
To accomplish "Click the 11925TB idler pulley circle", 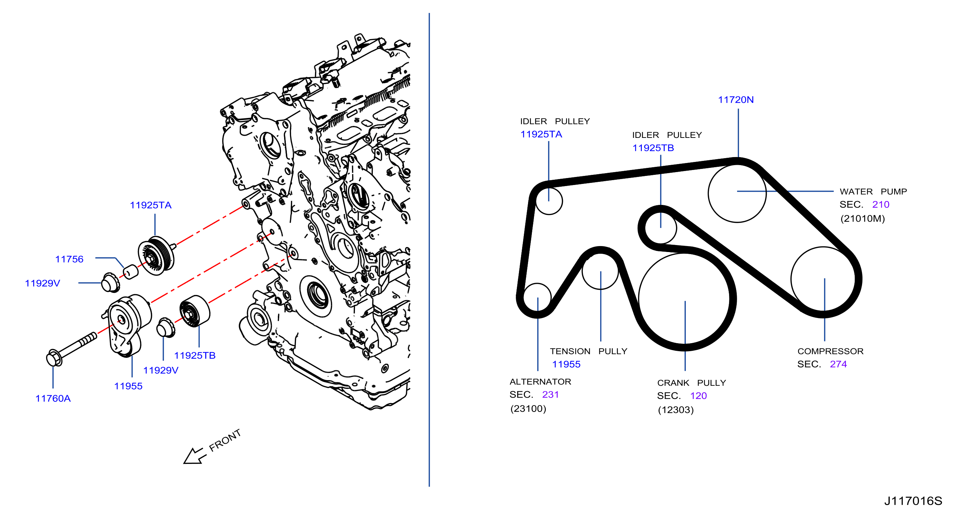I will pyautogui.click(x=660, y=228).
